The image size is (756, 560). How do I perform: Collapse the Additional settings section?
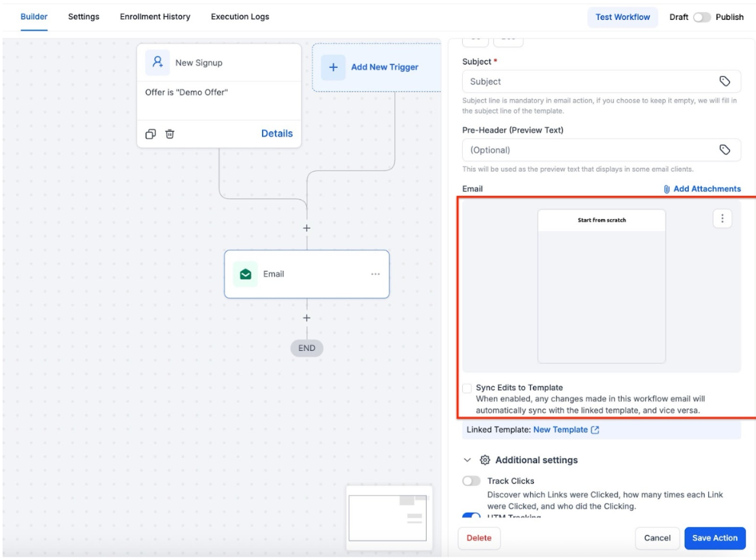pyautogui.click(x=468, y=461)
